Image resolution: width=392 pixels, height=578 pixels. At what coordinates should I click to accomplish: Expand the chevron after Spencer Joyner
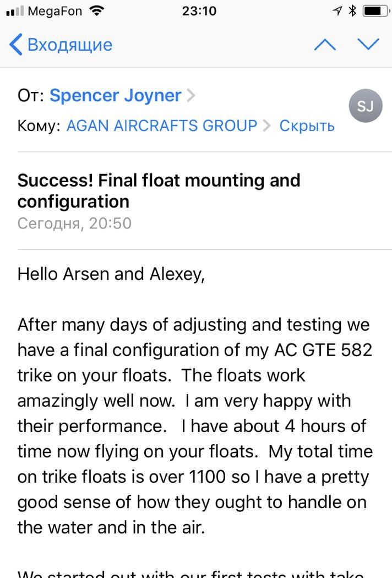[x=190, y=96]
